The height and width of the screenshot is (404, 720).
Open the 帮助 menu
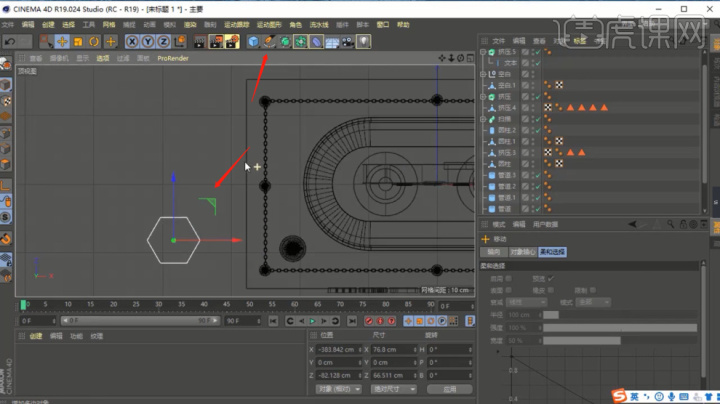tap(403, 25)
